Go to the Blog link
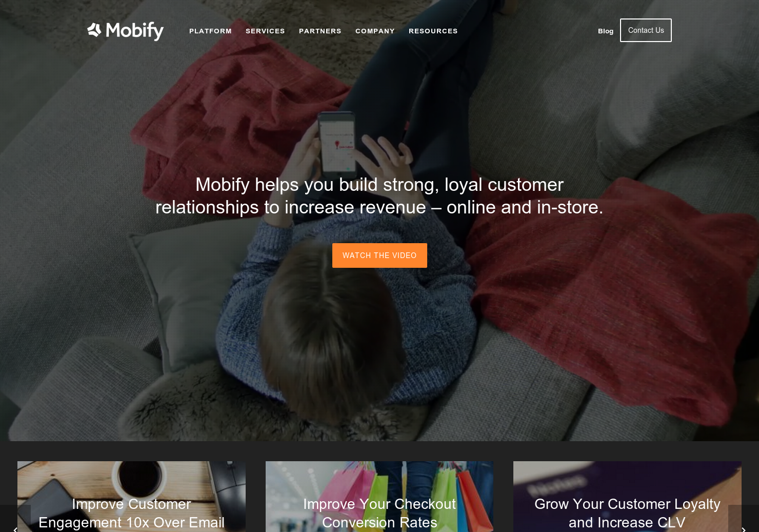This screenshot has height=532, width=759. coord(606,31)
